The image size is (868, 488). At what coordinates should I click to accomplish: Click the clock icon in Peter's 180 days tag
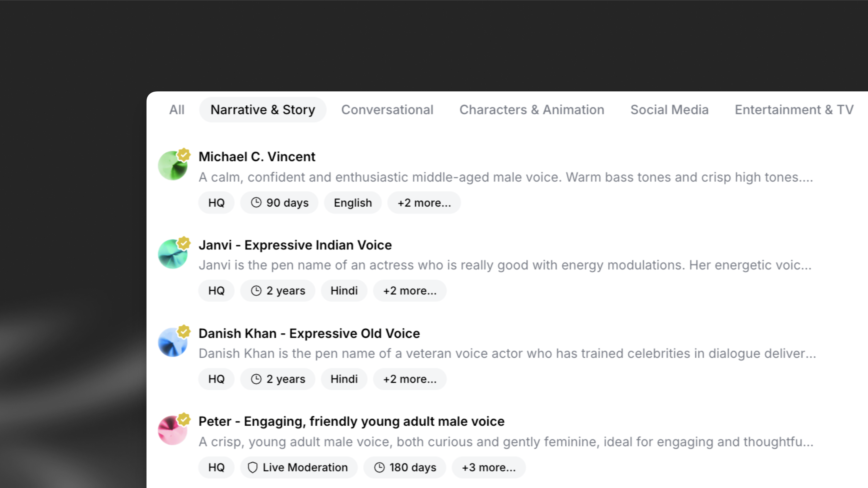381,467
